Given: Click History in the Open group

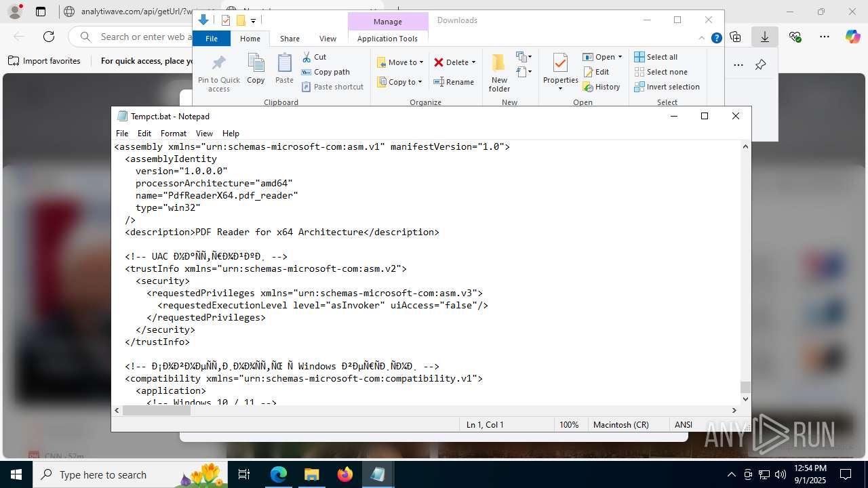Looking at the screenshot, I should pyautogui.click(x=601, y=87).
